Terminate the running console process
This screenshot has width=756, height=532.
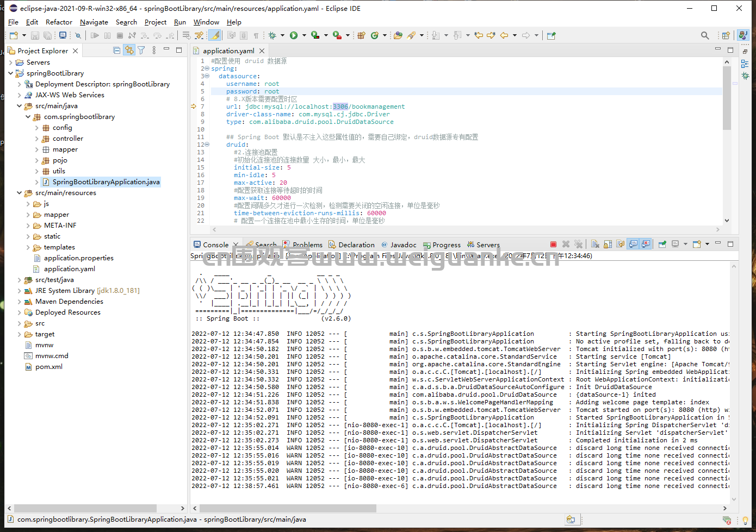553,244
